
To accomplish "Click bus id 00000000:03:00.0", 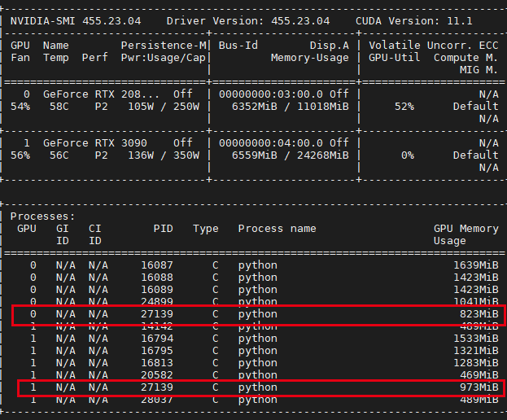I will click(271, 94).
